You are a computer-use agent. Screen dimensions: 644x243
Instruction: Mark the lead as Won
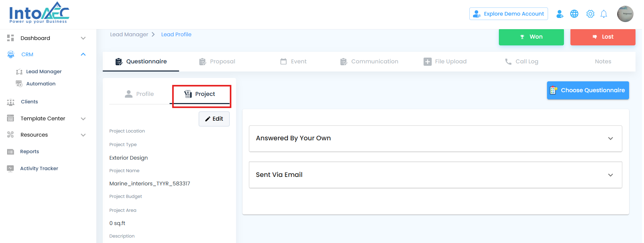531,37
